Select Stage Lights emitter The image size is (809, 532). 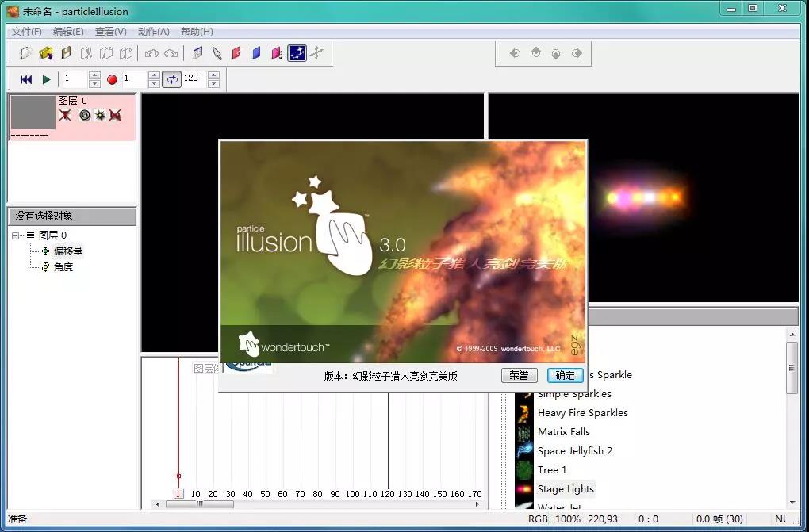point(566,489)
